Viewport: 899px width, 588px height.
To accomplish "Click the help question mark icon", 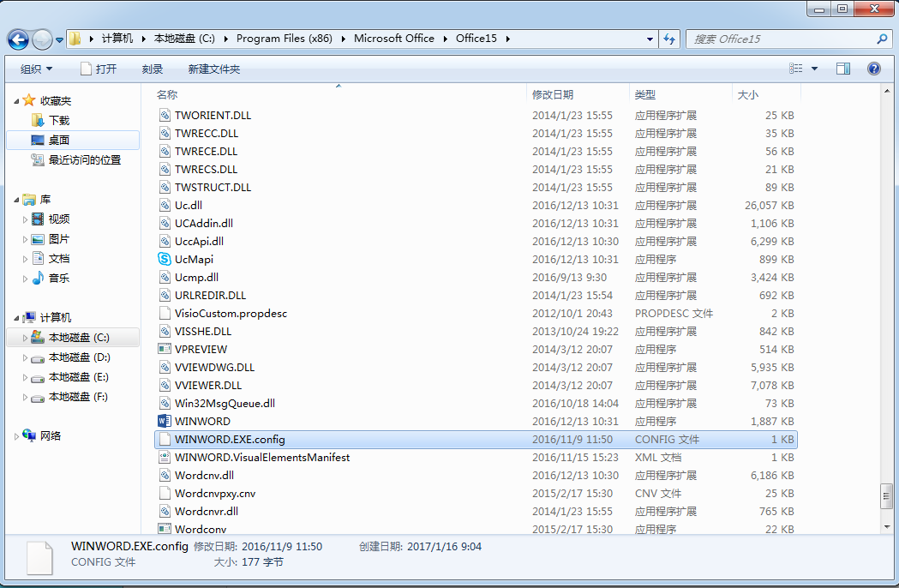I will (x=873, y=69).
